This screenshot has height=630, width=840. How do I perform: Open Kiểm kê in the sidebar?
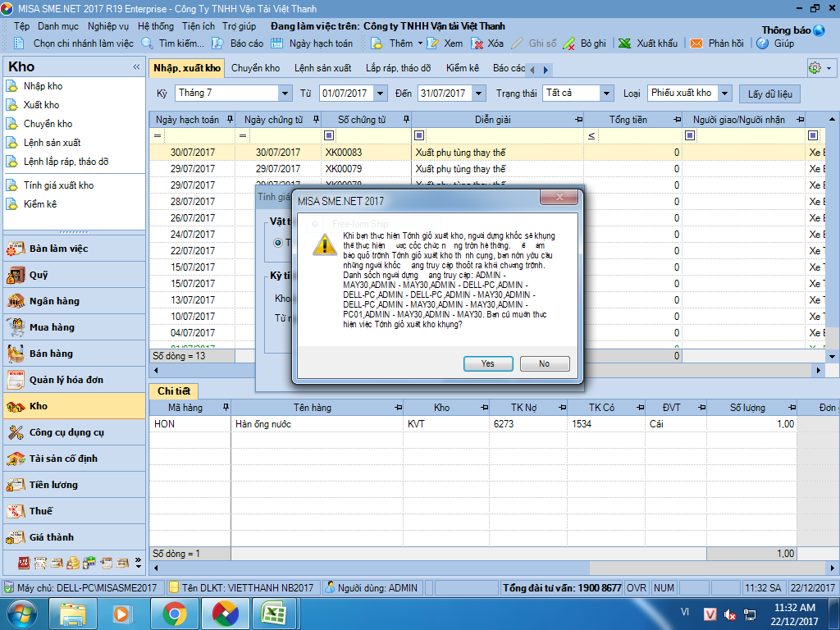[40, 204]
